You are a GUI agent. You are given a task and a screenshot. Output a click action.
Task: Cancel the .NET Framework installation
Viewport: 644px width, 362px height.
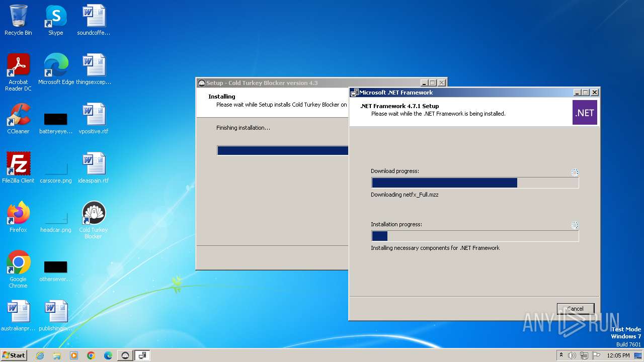pos(576,309)
